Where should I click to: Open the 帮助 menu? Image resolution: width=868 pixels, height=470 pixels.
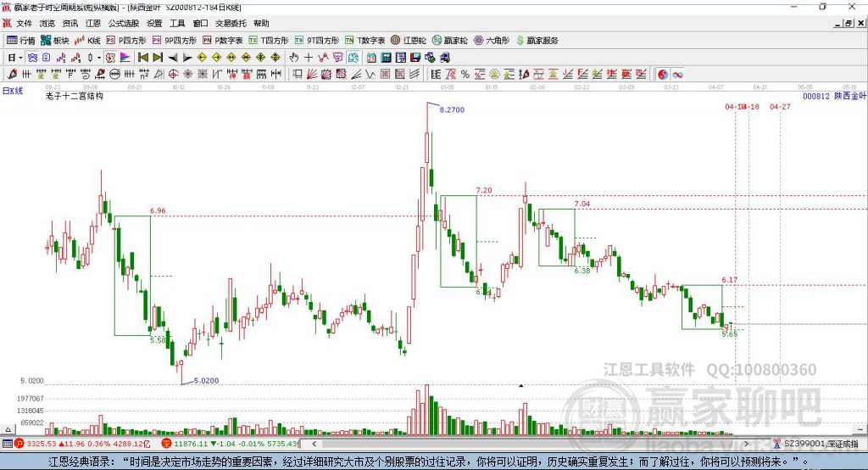pos(261,23)
